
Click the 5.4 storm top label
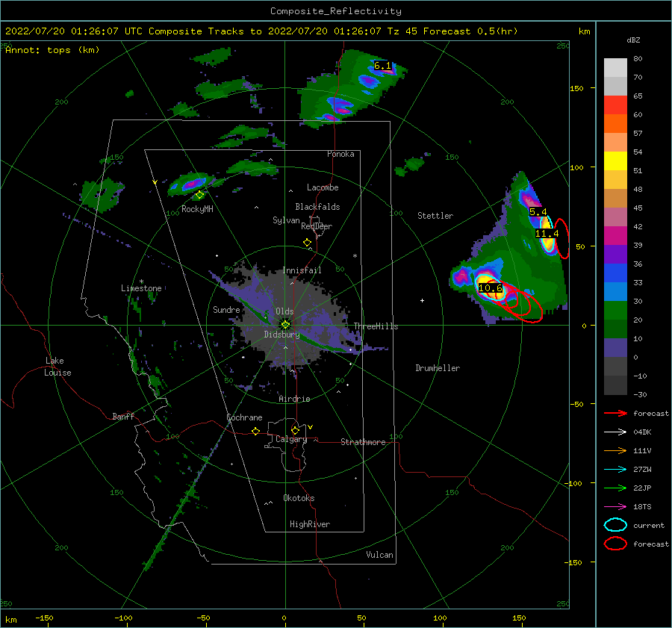click(538, 212)
